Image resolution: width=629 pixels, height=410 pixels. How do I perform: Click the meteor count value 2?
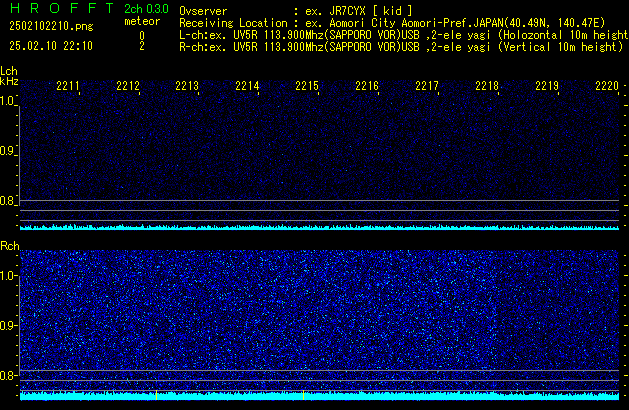pyautogui.click(x=142, y=46)
